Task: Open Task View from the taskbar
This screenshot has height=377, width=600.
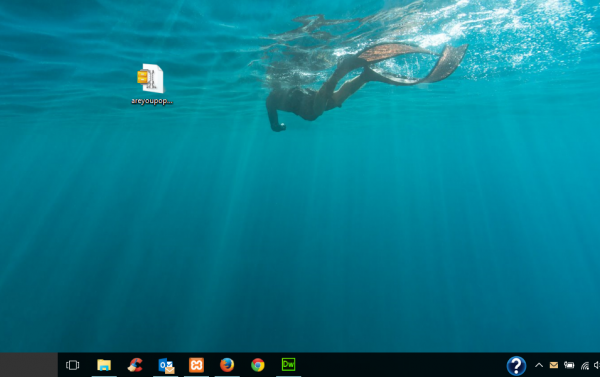Action: [72, 365]
